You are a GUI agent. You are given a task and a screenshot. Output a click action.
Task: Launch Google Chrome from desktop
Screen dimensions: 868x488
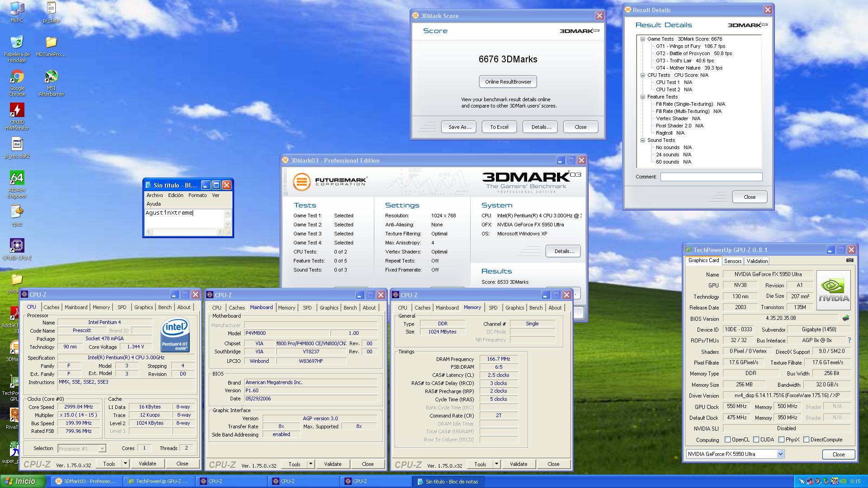[x=17, y=83]
